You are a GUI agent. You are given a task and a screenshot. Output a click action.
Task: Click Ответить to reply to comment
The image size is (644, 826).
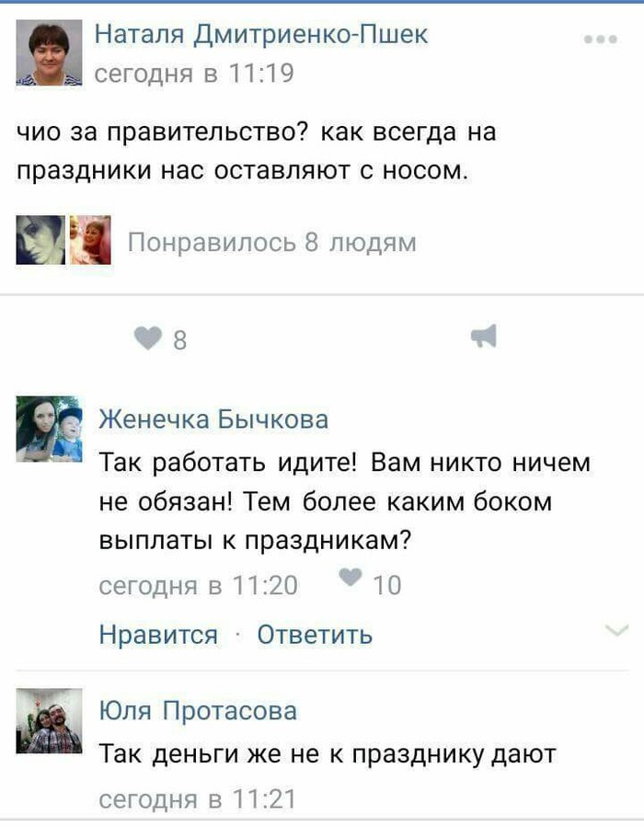pos(315,635)
